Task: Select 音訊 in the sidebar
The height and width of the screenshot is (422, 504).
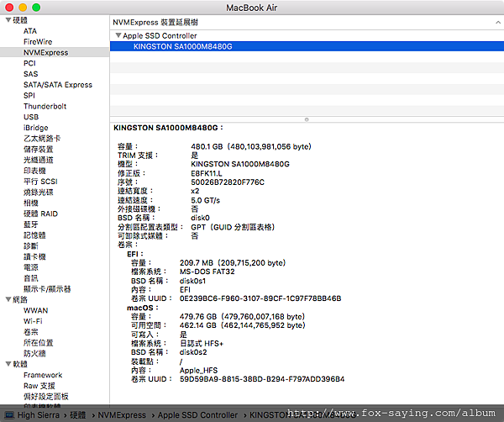Action: [31, 278]
